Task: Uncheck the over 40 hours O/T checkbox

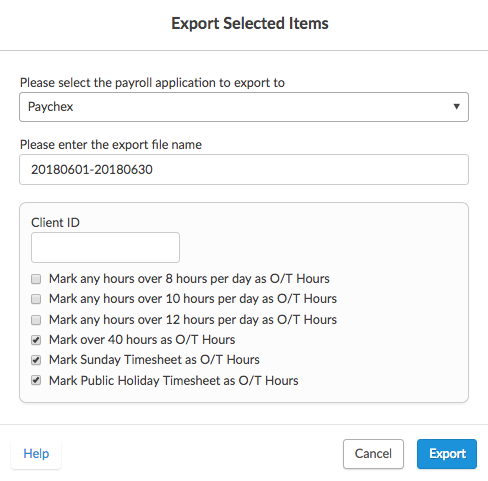Action: click(x=36, y=340)
